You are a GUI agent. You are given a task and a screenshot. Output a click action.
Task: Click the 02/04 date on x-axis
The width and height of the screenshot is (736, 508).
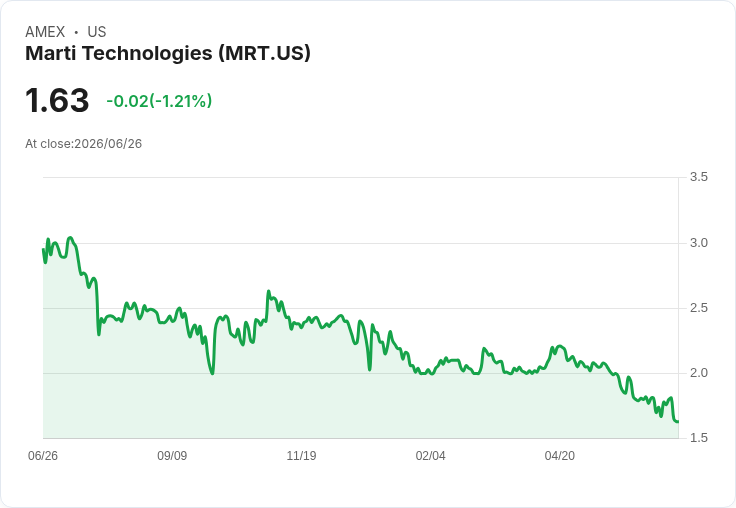tap(430, 455)
